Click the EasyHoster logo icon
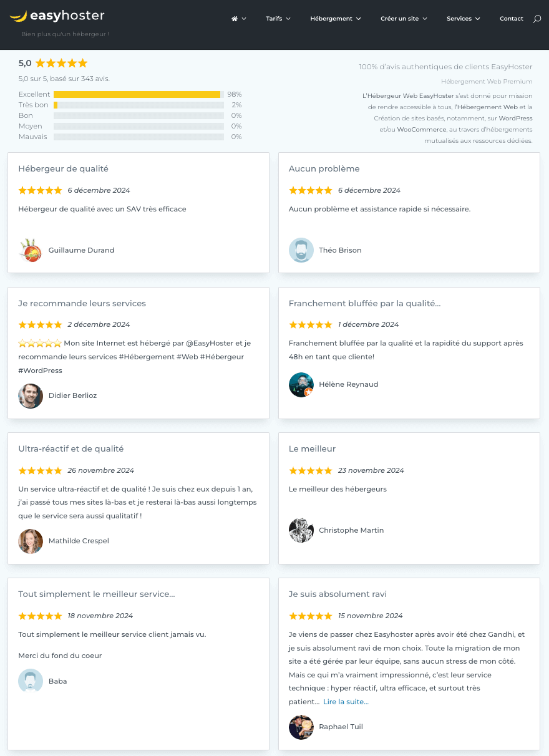This screenshot has width=549, height=756. pyautogui.click(x=19, y=17)
